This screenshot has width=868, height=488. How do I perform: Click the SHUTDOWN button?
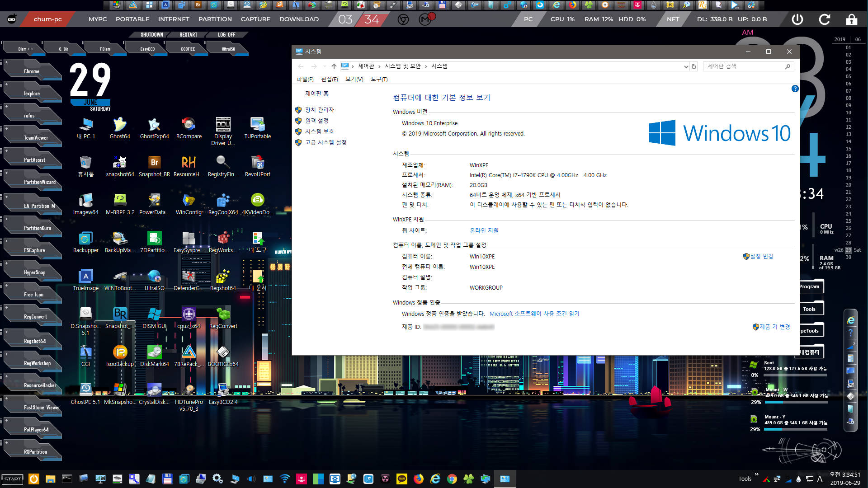tap(151, 35)
